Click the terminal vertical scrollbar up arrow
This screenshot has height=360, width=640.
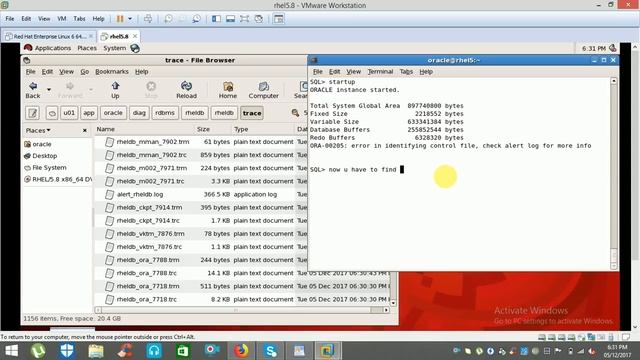(x=613, y=81)
